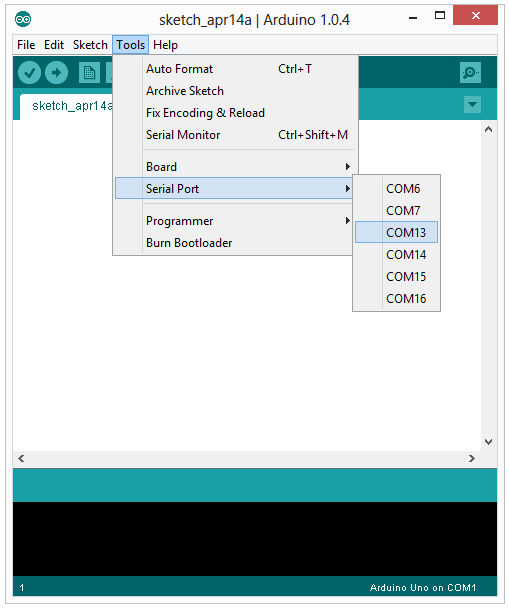Screen dimensions: 509x610
Task: Open the File menu
Action: [26, 45]
